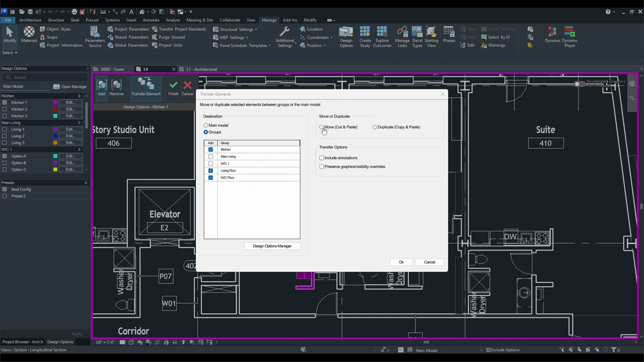Click the Transfer Element tool

146,86
